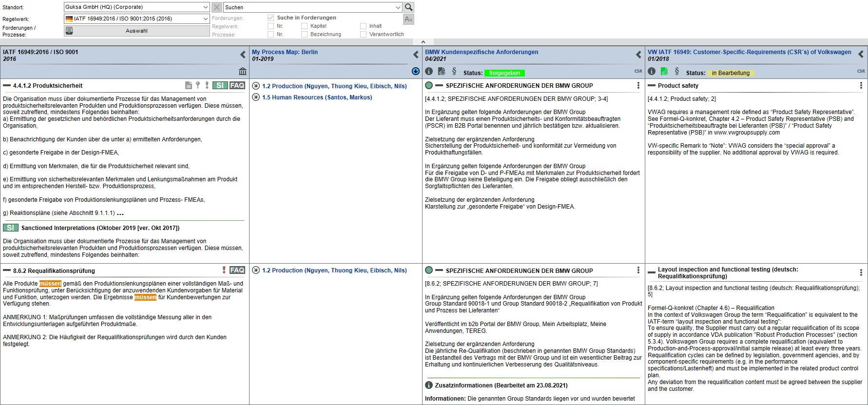Collapse the BMW 8.6.2 SPEZIFISCHE ANFORDERUNGEN entry
Viewport: 868px width, 405px height.
pos(439,270)
